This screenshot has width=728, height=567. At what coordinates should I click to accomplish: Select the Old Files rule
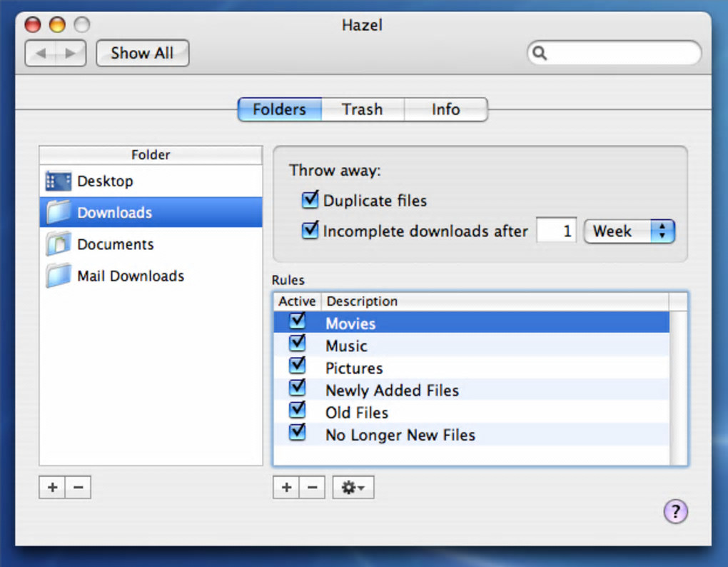472,412
